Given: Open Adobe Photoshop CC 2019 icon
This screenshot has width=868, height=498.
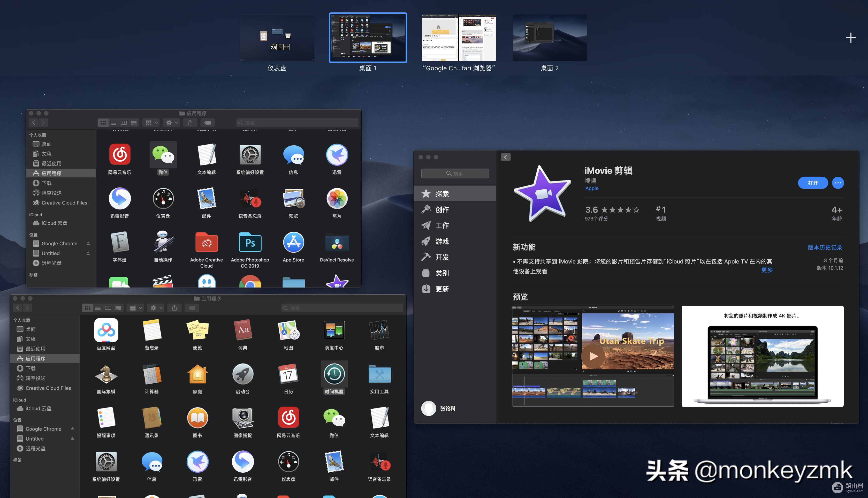Looking at the screenshot, I should [x=250, y=242].
